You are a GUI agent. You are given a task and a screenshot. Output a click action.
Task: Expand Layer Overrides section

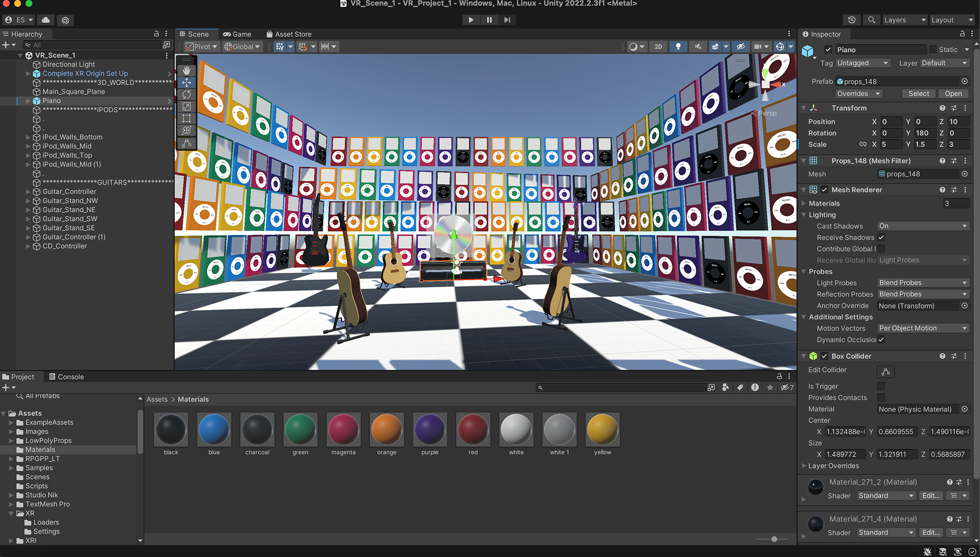[804, 466]
